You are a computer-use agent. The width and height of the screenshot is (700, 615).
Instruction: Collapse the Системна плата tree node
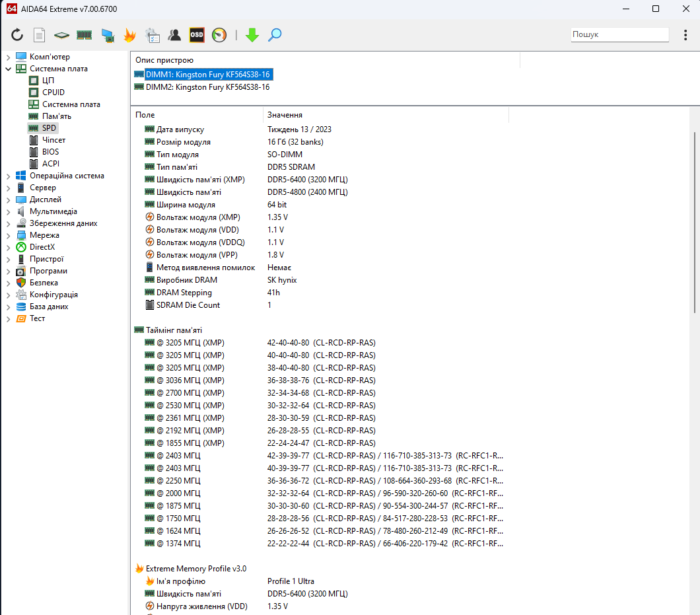click(8, 69)
